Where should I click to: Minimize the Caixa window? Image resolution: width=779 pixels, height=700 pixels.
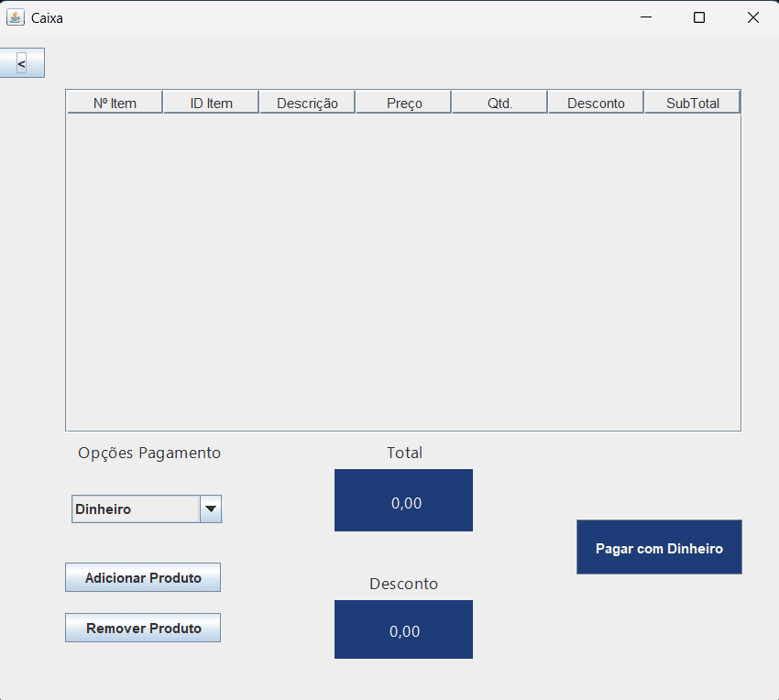[x=646, y=17]
